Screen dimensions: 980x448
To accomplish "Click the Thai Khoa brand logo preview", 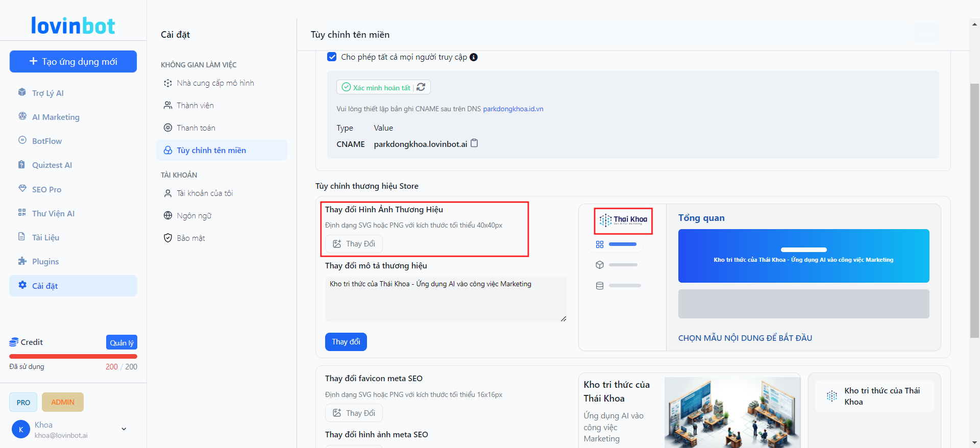I will point(623,220).
